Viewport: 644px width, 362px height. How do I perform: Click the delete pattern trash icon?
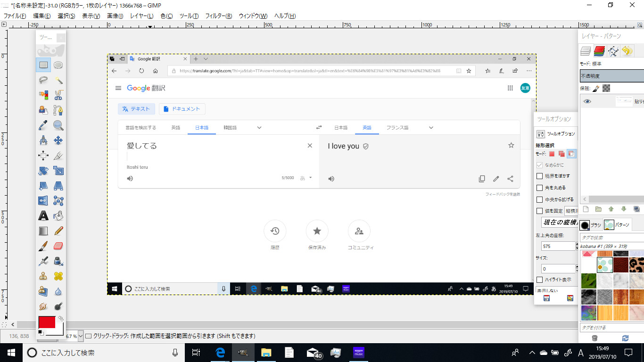pyautogui.click(x=595, y=338)
